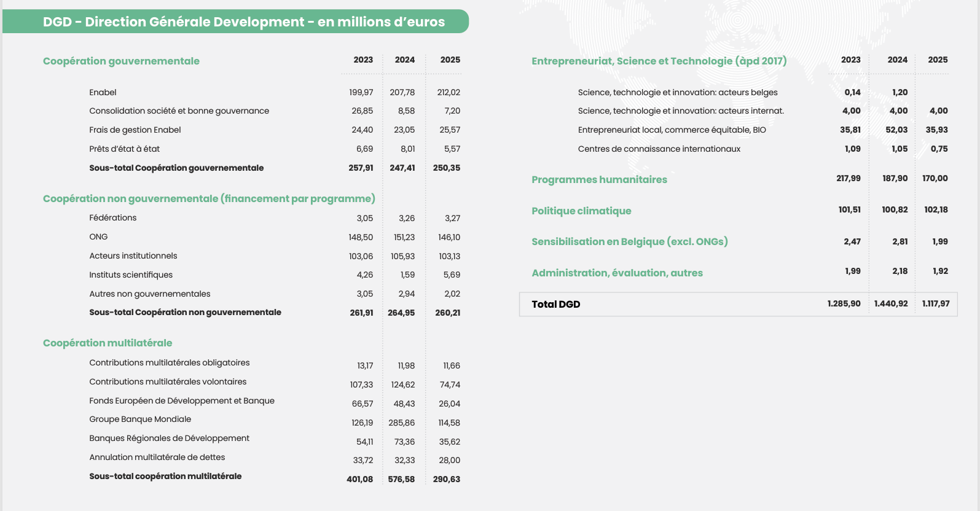Click the Enabel 2025 value 212,02
Viewport: 980px width, 511px height.
tap(449, 92)
